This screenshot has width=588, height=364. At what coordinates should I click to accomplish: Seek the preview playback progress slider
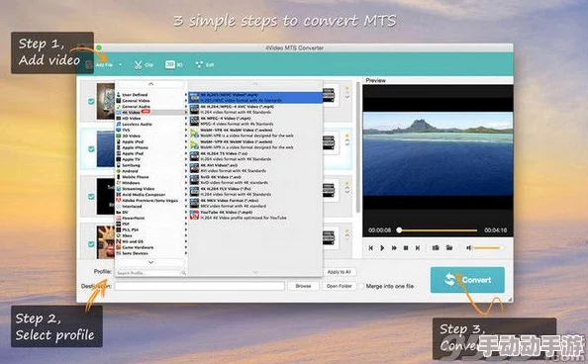[x=438, y=230]
